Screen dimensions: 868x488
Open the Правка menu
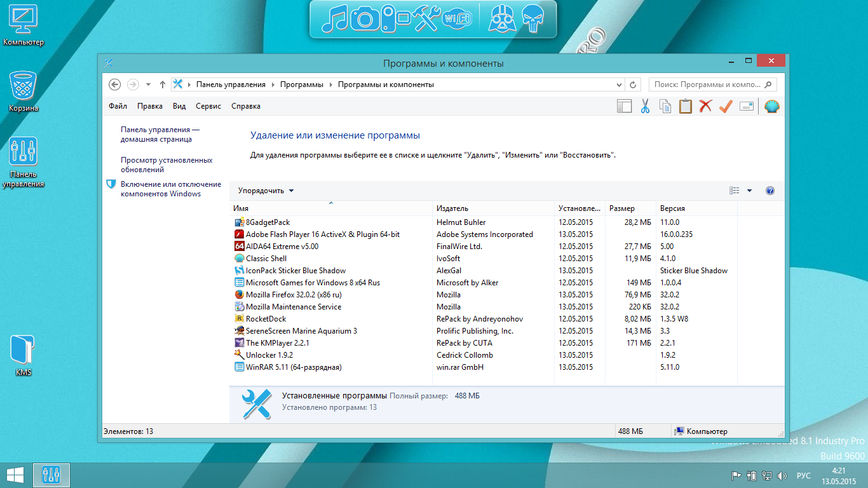pyautogui.click(x=150, y=106)
